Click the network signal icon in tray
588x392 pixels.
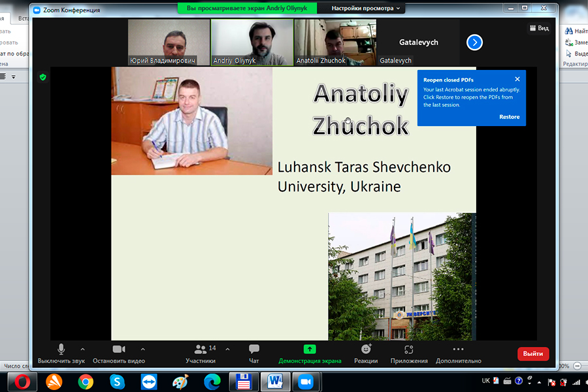click(576, 382)
